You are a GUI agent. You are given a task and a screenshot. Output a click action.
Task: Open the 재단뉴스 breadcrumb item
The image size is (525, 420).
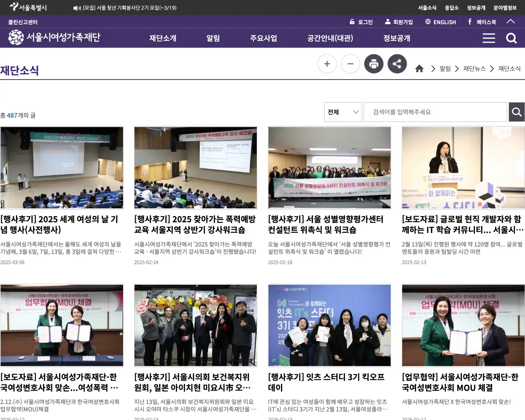click(474, 69)
